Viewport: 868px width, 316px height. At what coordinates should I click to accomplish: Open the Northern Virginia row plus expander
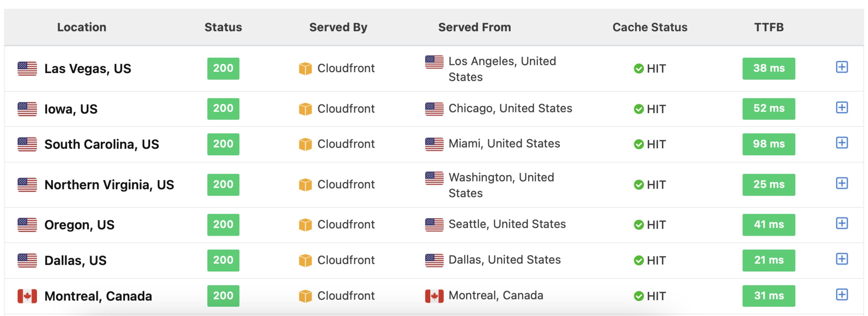[x=842, y=183]
